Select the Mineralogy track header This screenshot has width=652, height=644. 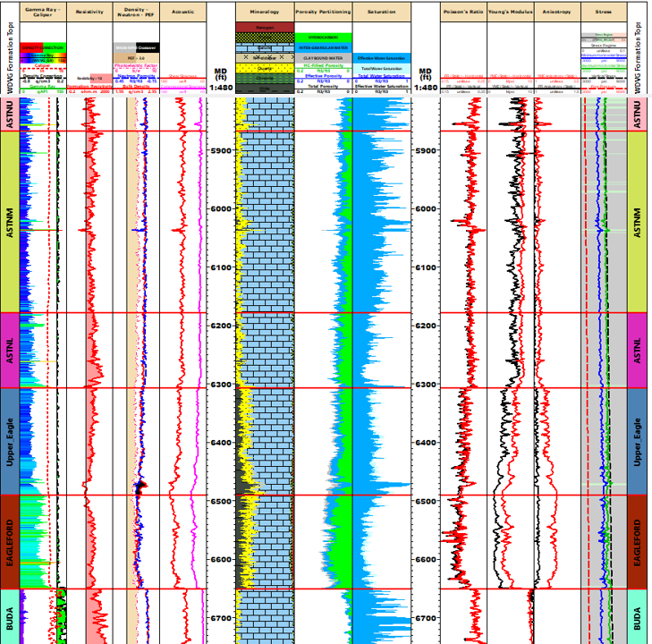click(x=264, y=12)
